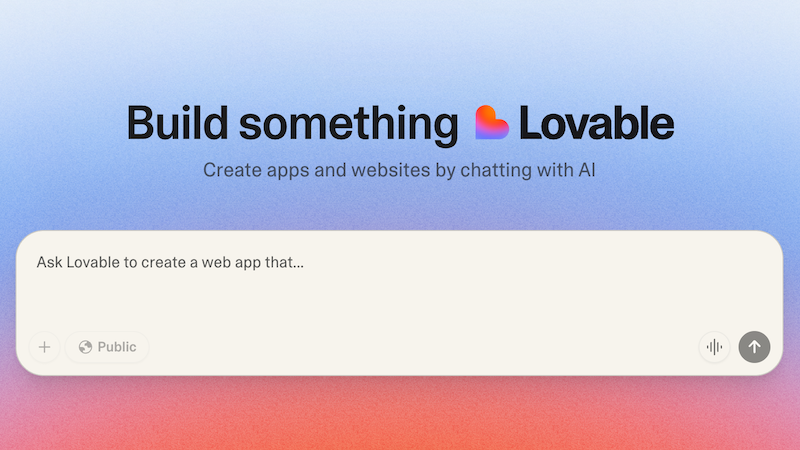Click the subtitle about chatting with AI
This screenshot has height=450, width=800.
(399, 170)
